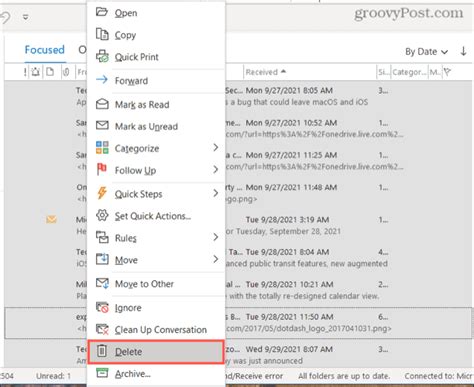Choose Copy from the context menu

click(x=156, y=35)
